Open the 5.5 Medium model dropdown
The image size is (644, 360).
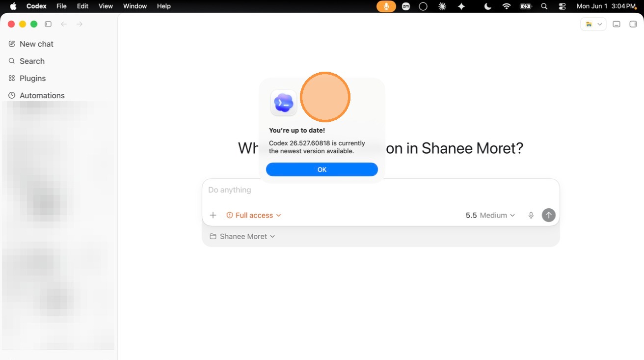point(490,215)
